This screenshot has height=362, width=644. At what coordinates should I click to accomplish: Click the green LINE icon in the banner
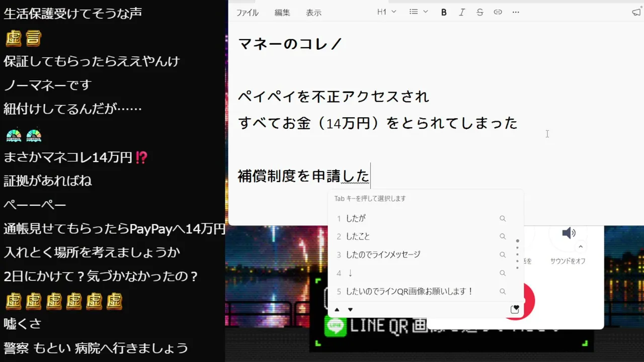[336, 327]
